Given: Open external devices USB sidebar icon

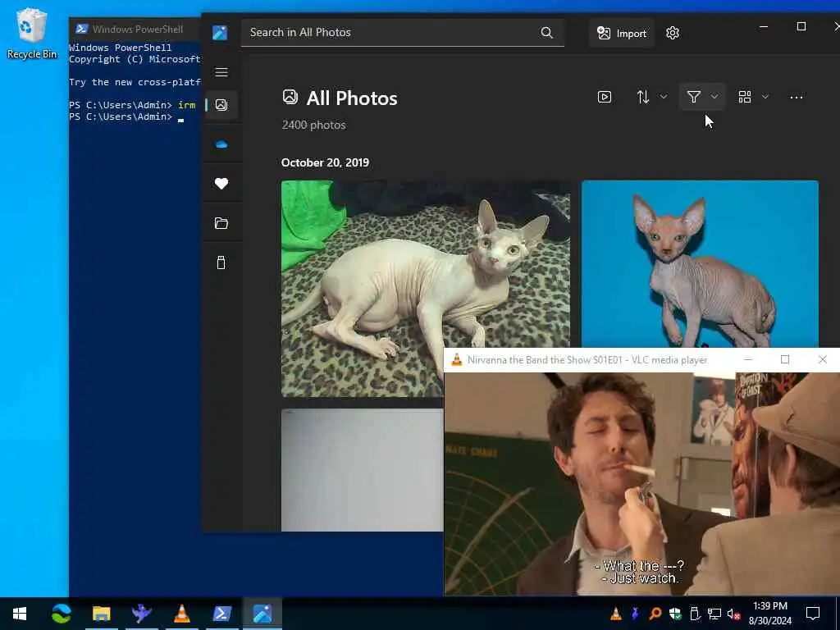Looking at the screenshot, I should (221, 262).
